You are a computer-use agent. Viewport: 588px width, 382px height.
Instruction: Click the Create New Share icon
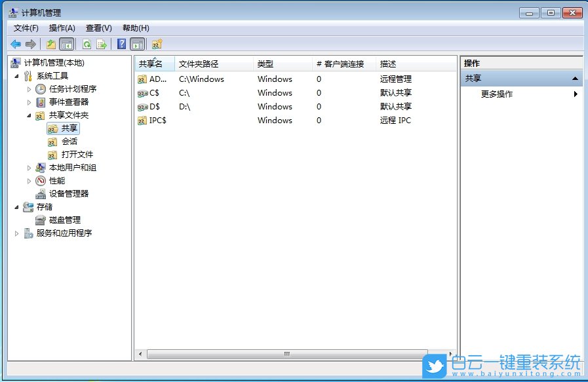click(156, 43)
